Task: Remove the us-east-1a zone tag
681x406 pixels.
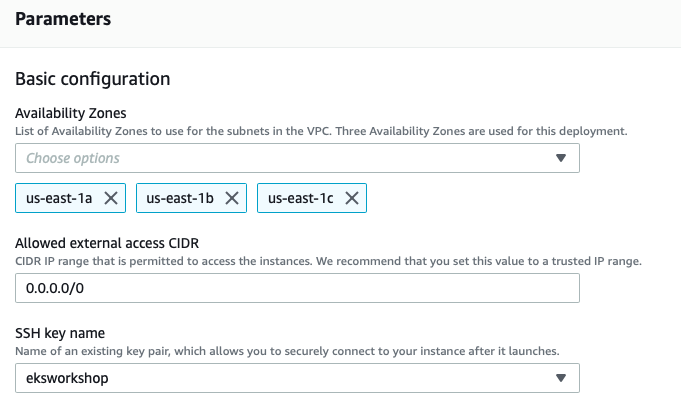Action: [x=111, y=198]
